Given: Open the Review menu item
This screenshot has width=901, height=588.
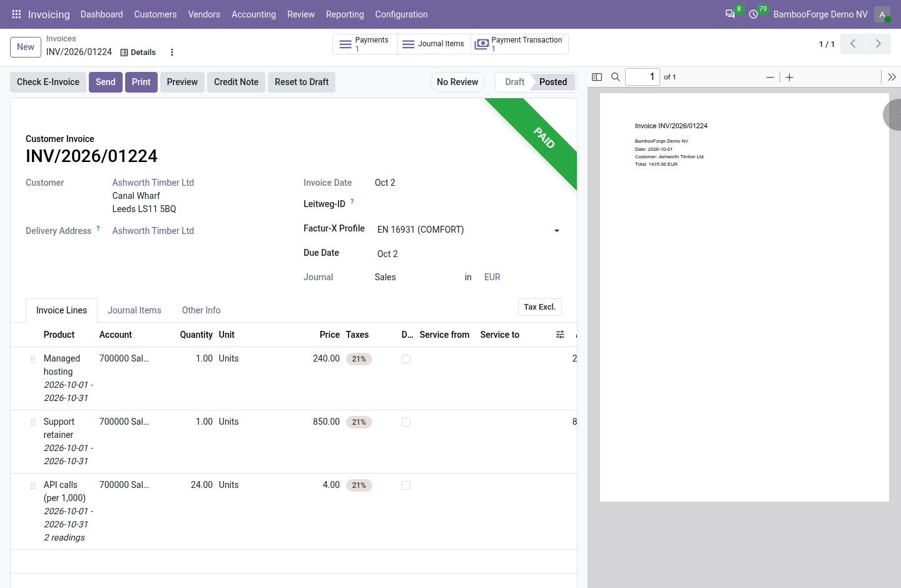Looking at the screenshot, I should 301,14.
